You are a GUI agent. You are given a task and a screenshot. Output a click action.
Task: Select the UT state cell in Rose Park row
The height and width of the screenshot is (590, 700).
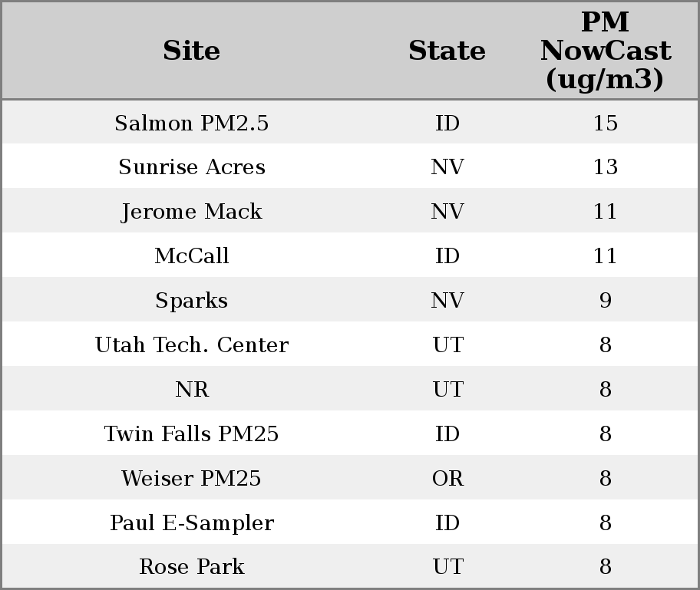tap(447, 567)
